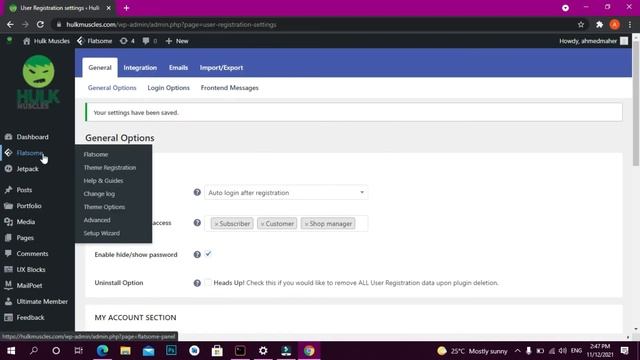The height and width of the screenshot is (360, 640).
Task: Open the Windows Start menu
Action: [x=11, y=351]
